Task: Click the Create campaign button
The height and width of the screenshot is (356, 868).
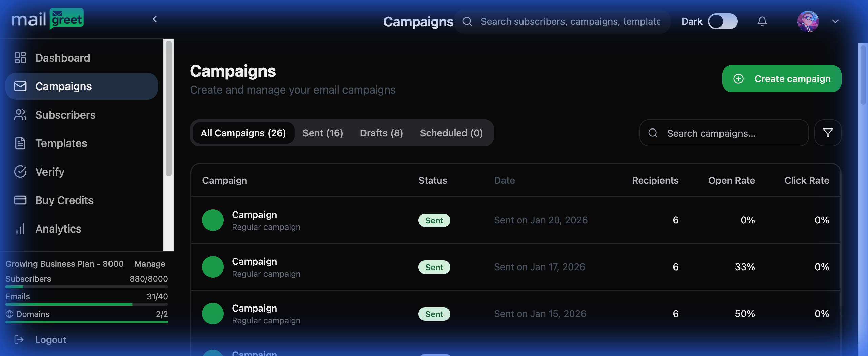Action: coord(781,79)
